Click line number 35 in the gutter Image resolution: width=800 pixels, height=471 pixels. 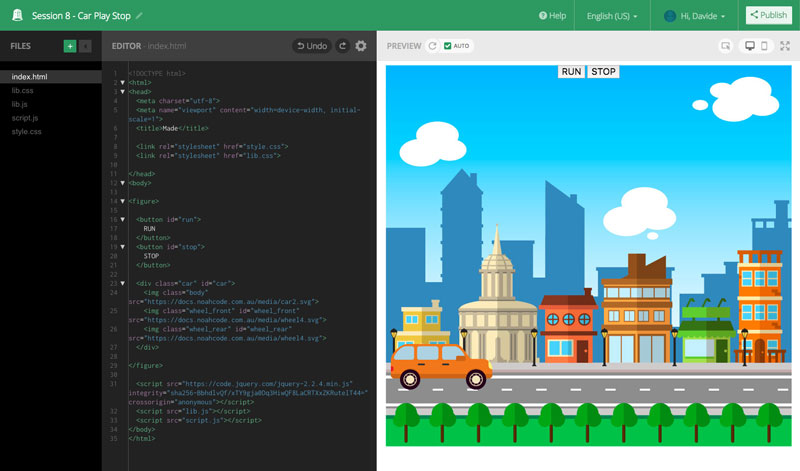point(113,439)
